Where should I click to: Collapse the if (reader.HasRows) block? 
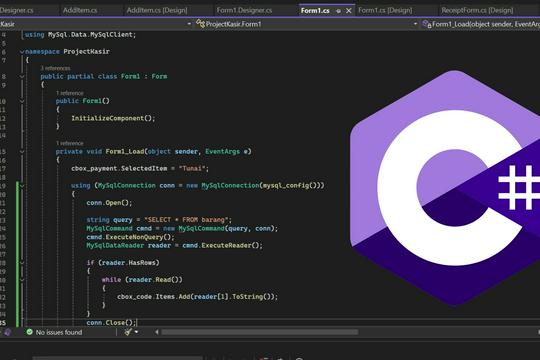(22, 263)
